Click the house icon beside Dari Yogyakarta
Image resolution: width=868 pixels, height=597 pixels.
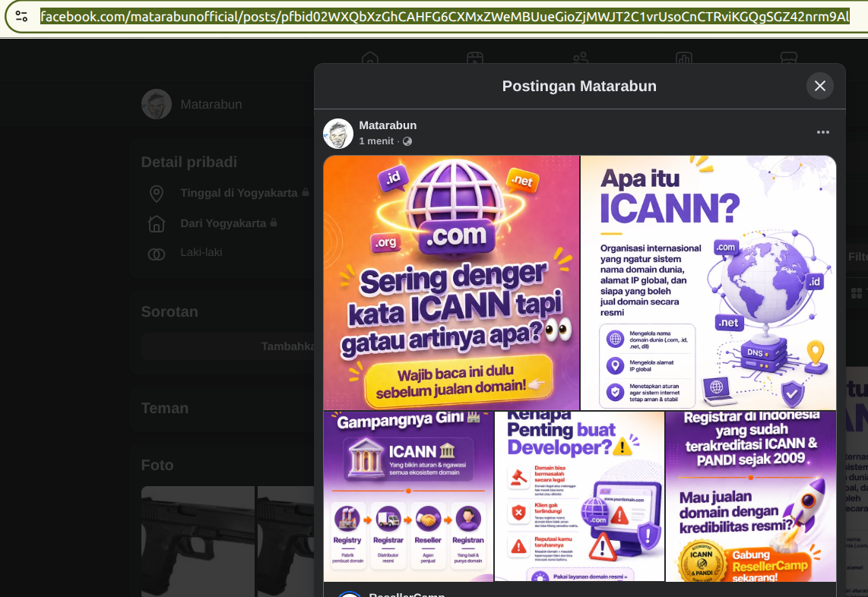pyautogui.click(x=157, y=223)
